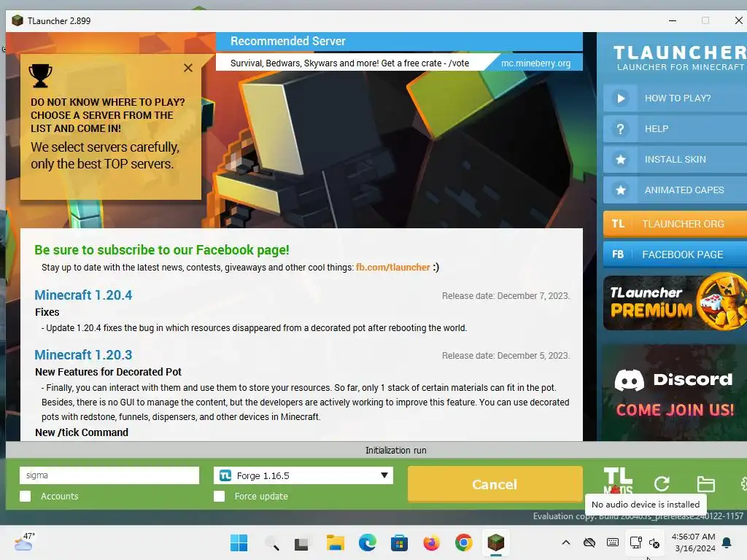Open the Minecraft 1.20.4 news heading
747x560 pixels.
83,295
